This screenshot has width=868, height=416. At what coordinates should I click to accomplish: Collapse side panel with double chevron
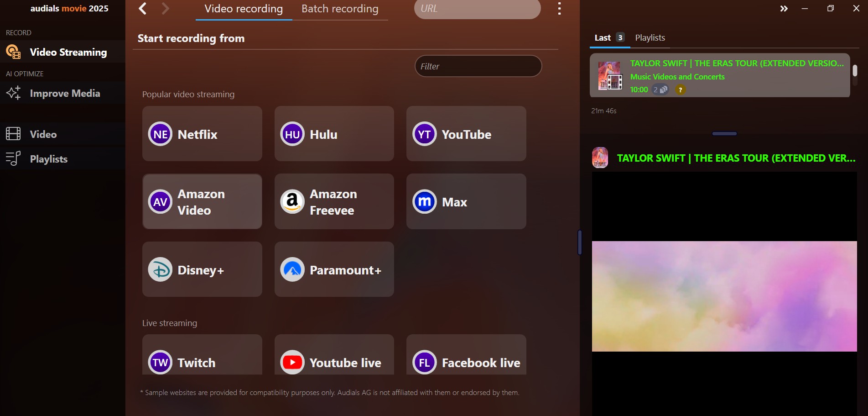coord(784,8)
